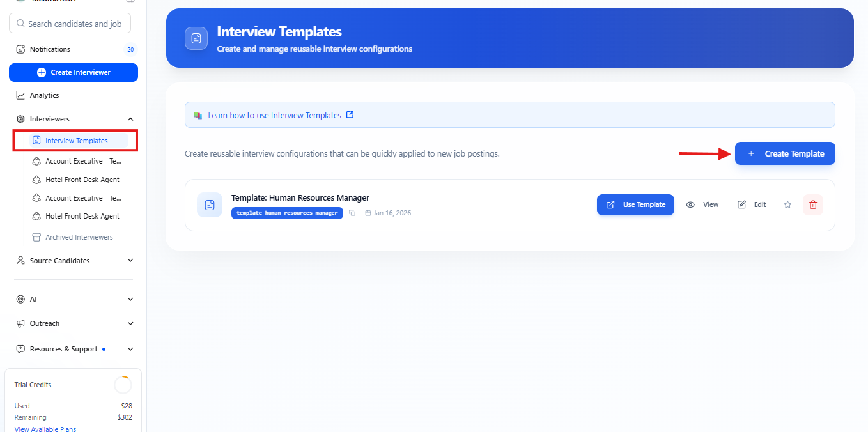Screen dimensions: 868x432
Task: Expand the Outreach section
Action: click(x=130, y=323)
